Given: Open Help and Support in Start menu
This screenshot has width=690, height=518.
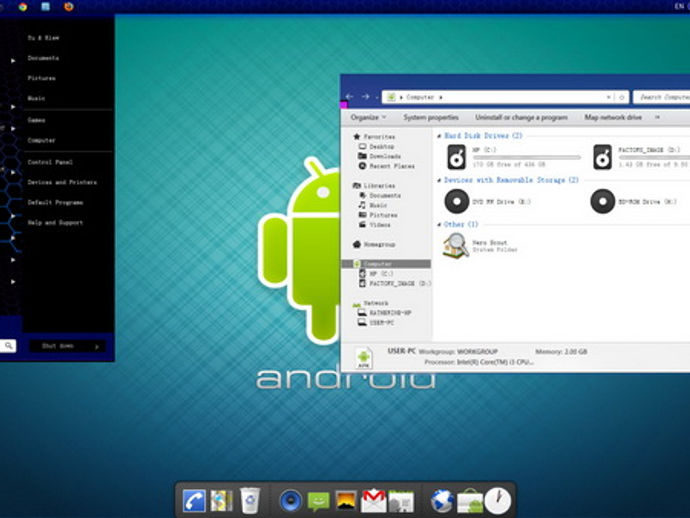Looking at the screenshot, I should (55, 223).
